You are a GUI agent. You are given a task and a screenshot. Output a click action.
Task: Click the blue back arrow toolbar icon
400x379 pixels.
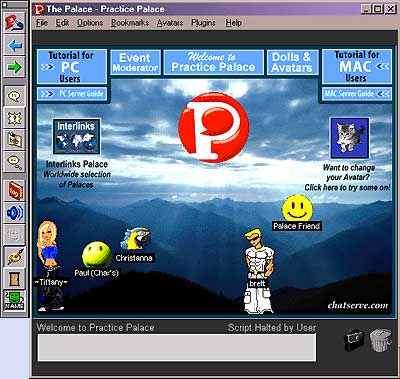pos(15,45)
